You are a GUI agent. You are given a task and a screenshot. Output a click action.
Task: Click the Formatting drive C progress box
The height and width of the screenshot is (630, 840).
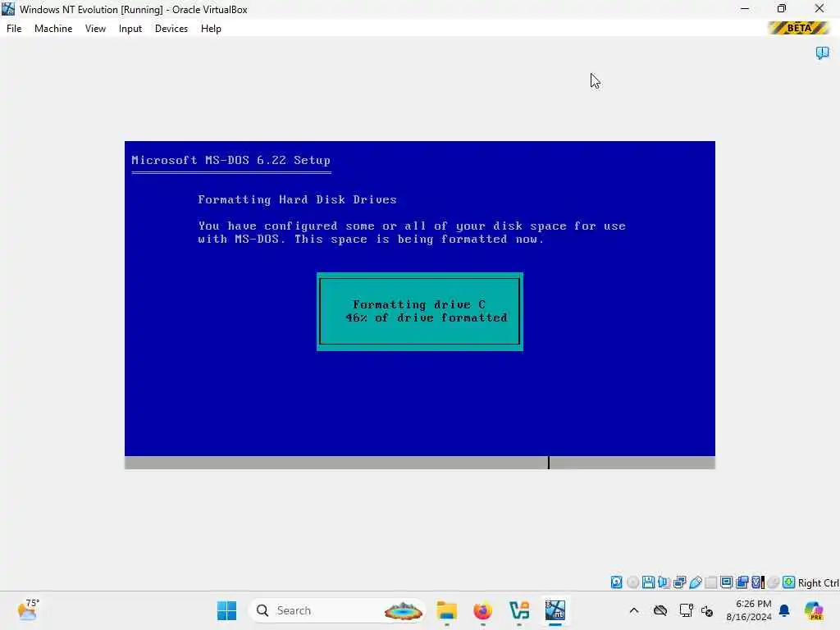pos(420,312)
